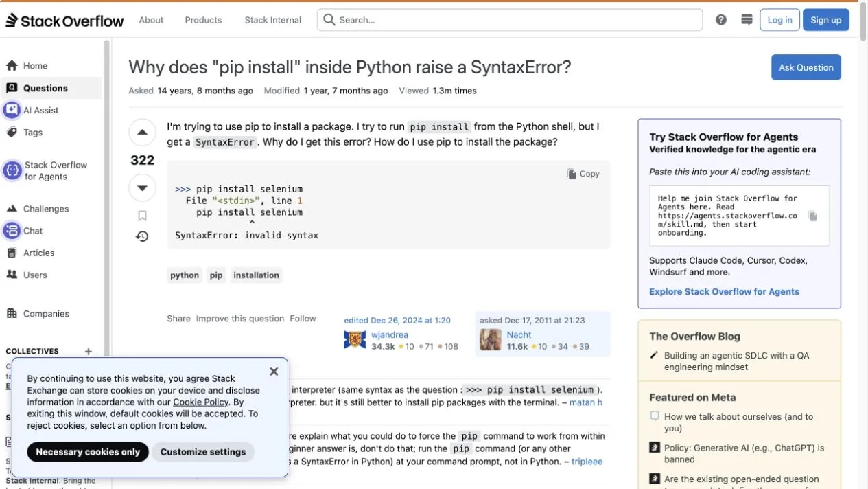This screenshot has height=489, width=868.
Task: Copy the agent prompt with the clipboard icon
Action: coord(813,216)
